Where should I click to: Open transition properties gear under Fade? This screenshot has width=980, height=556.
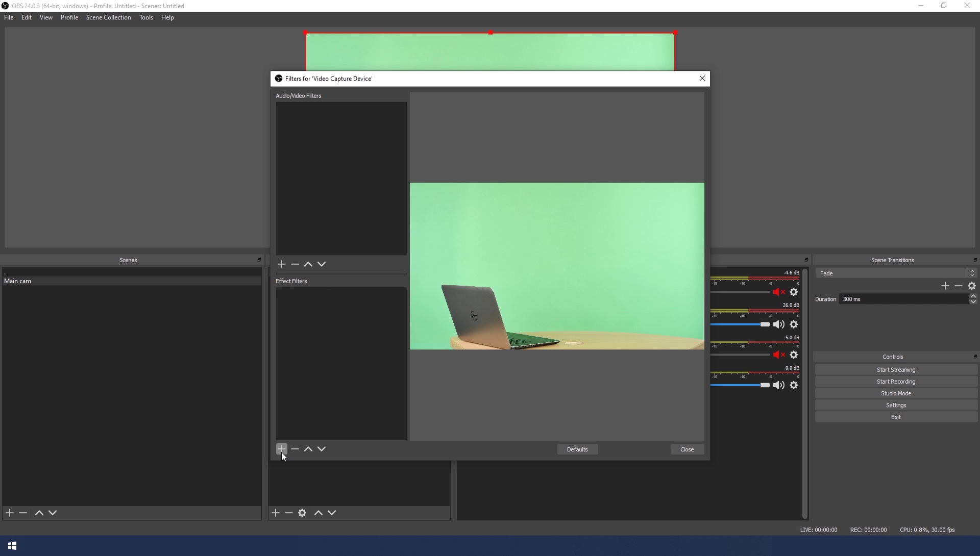pos(972,286)
